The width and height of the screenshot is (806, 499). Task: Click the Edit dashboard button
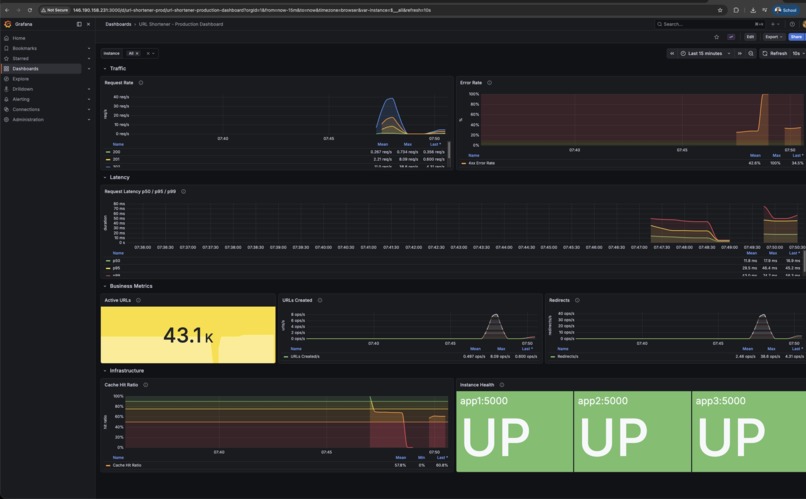(x=750, y=37)
